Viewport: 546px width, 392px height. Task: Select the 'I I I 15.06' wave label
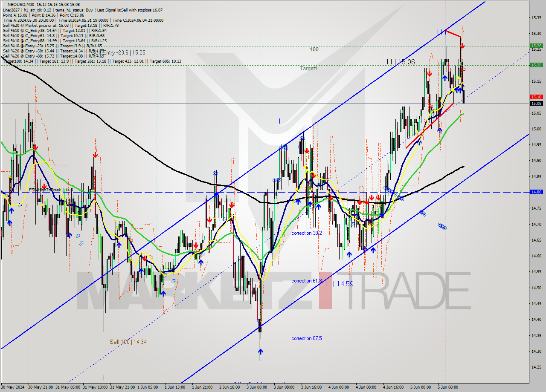401,62
